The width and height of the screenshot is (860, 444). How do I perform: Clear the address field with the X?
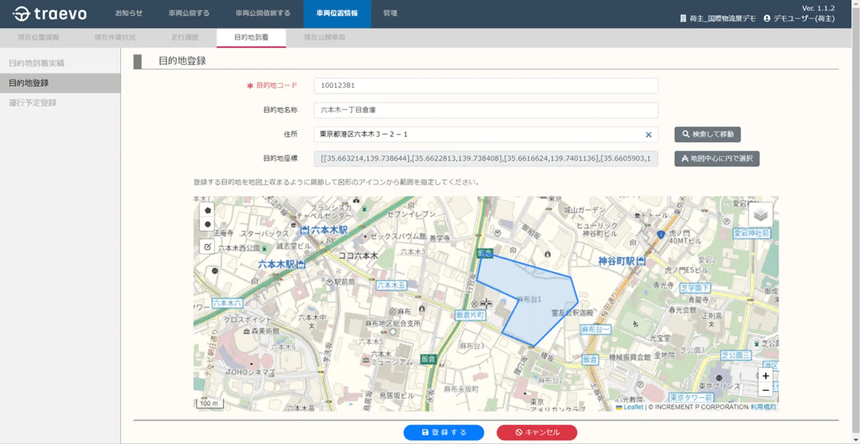(648, 134)
